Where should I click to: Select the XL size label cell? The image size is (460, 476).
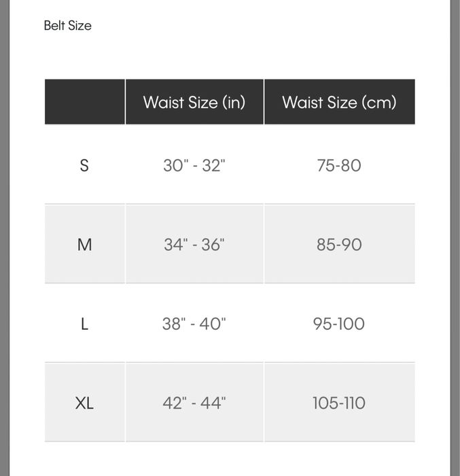click(x=84, y=403)
